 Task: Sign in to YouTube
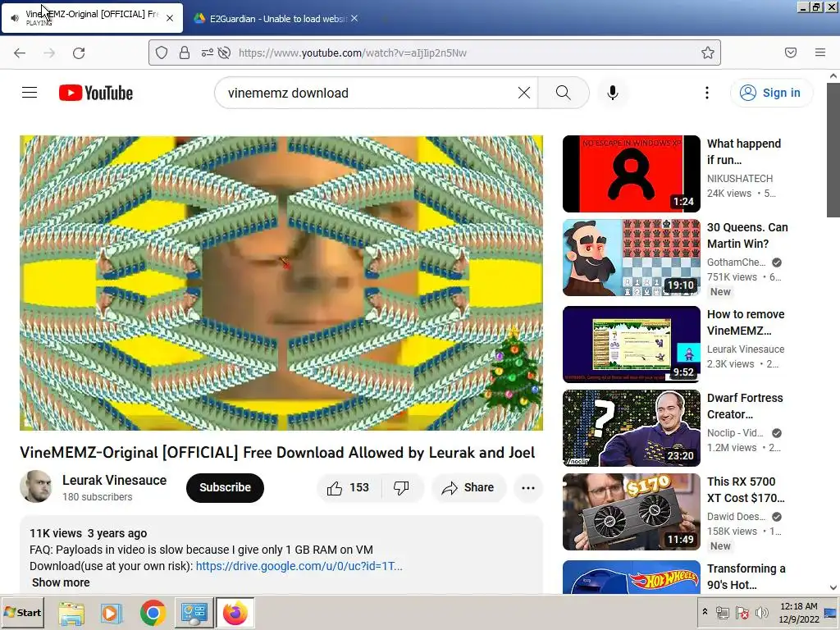771,93
